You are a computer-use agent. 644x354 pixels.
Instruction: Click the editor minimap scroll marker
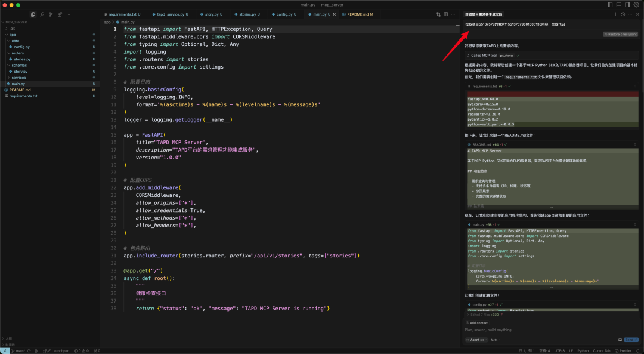[x=457, y=26]
